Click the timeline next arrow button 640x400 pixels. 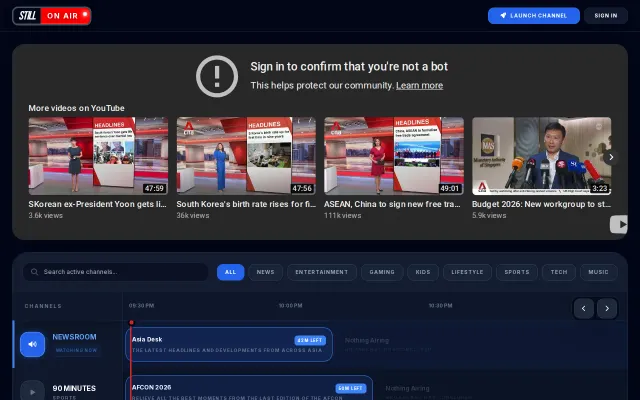pos(607,309)
